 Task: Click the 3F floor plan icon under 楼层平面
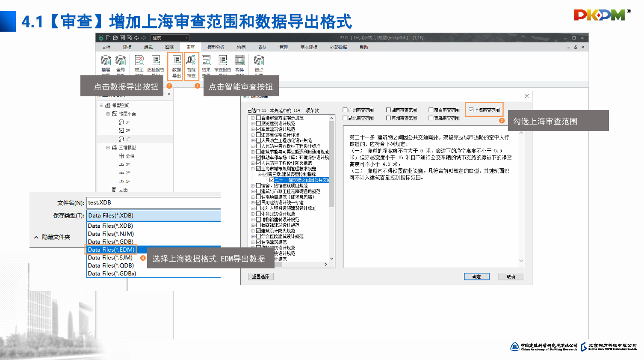coord(121,122)
